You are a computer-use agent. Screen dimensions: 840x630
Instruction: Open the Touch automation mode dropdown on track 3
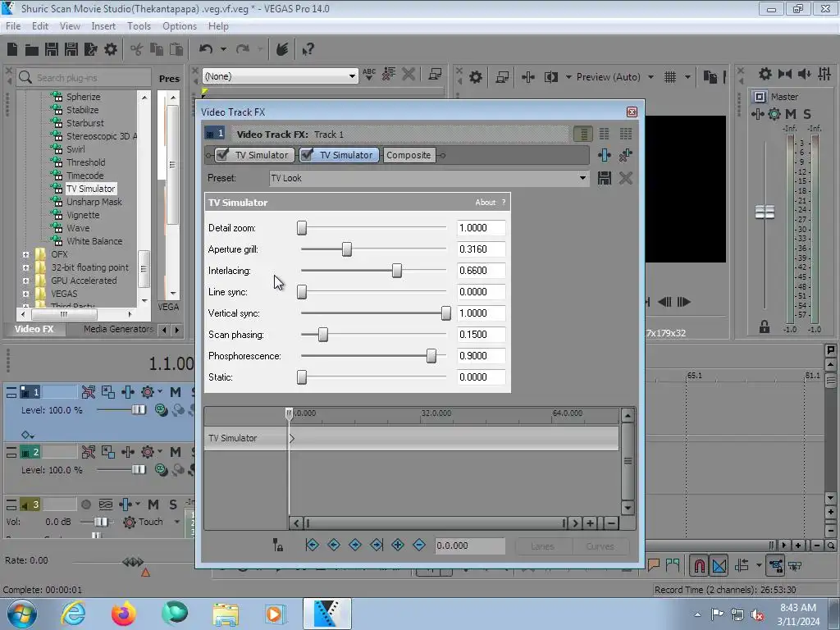click(x=177, y=522)
